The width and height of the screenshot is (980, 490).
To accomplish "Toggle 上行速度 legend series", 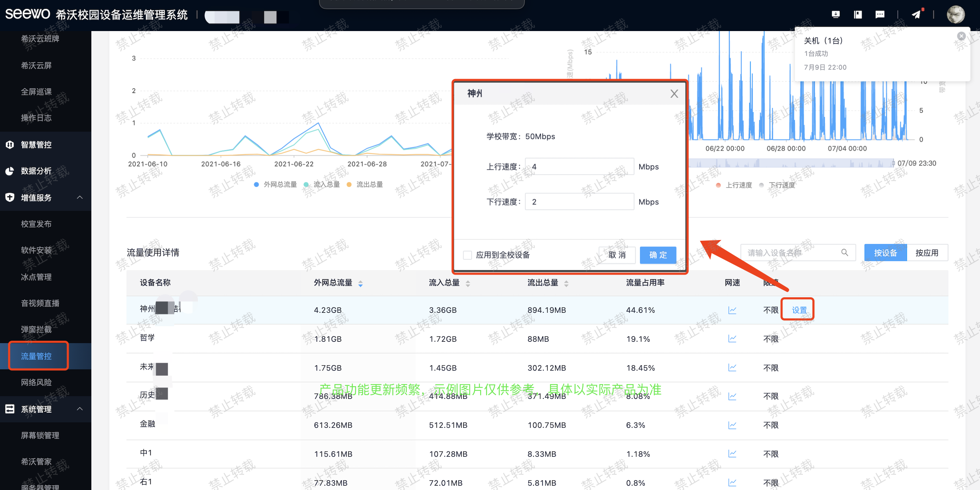I will coord(734,185).
